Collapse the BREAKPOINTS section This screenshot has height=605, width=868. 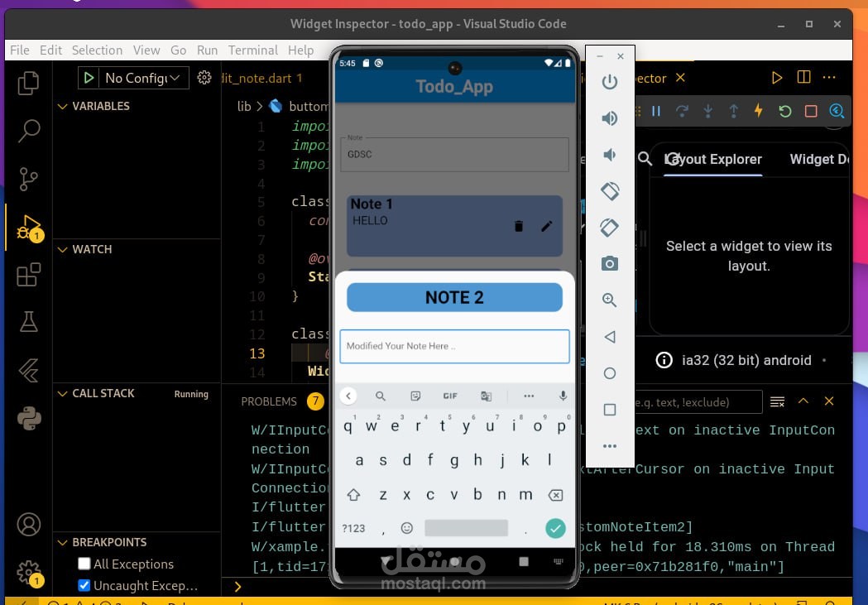click(x=63, y=542)
